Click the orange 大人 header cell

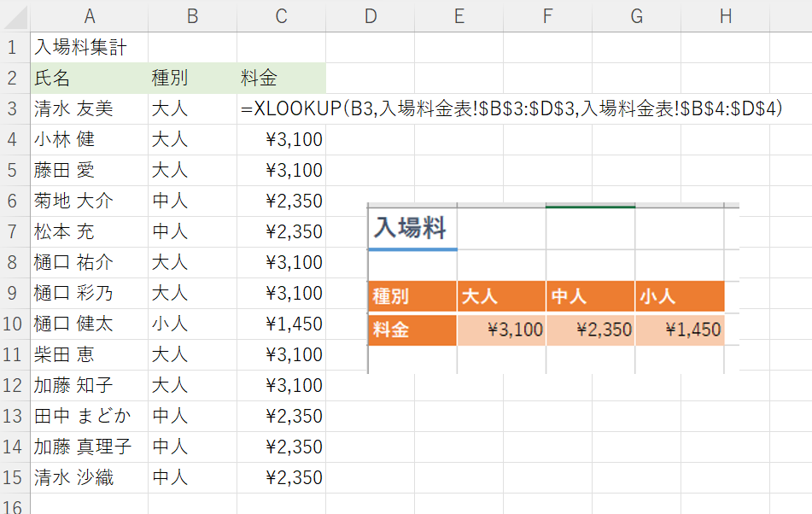click(x=501, y=296)
